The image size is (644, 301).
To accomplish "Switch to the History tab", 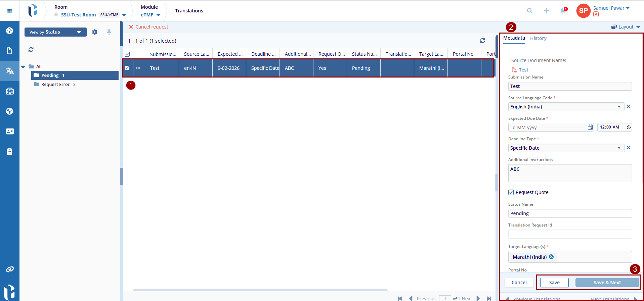I will pos(538,38).
